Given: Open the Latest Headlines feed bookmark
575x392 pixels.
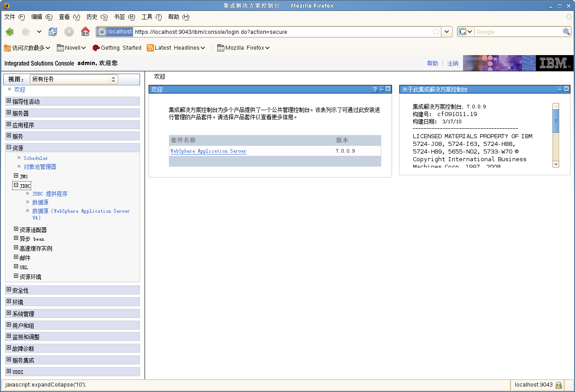Looking at the screenshot, I should (x=176, y=48).
